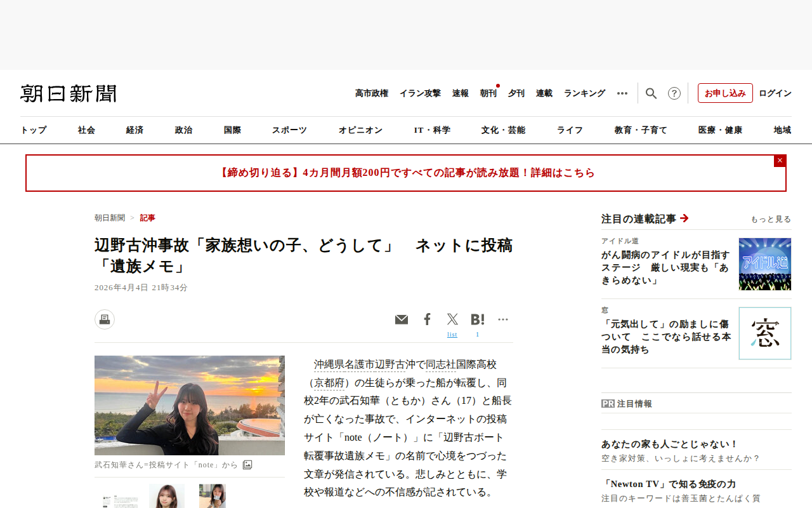Print article using printer icon

105,319
